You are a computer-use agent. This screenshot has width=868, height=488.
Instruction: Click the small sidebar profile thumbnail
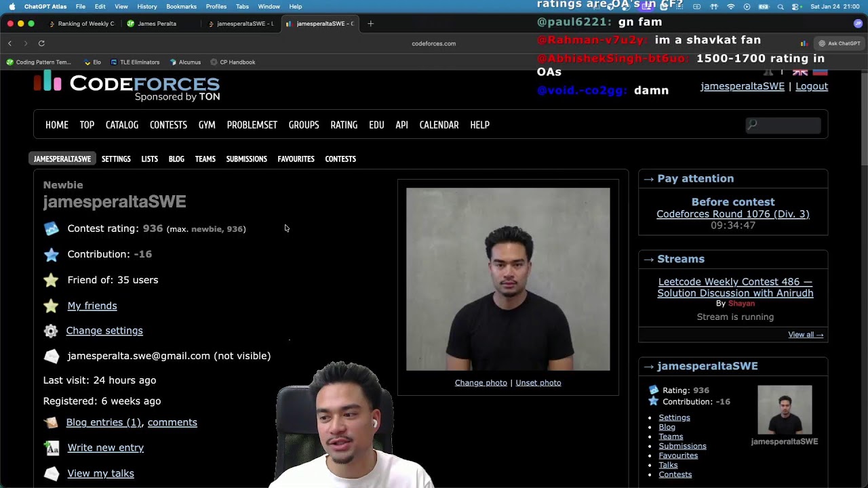coord(785,410)
